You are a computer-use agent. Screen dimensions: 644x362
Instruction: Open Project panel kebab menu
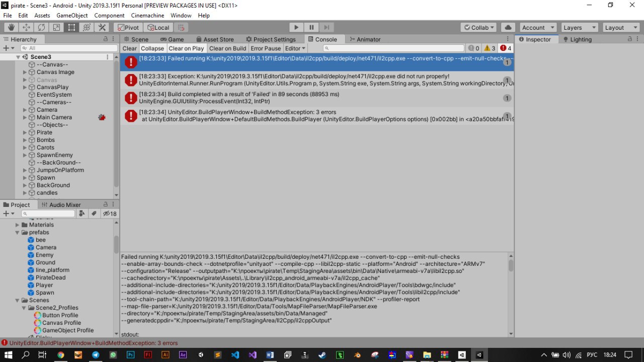point(114,204)
